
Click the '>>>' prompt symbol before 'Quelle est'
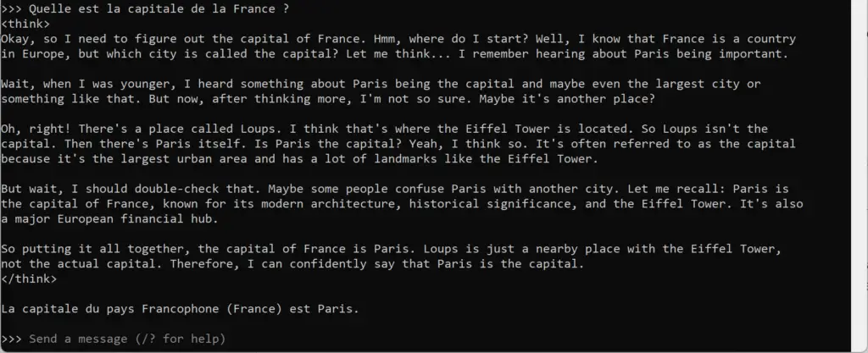point(12,9)
